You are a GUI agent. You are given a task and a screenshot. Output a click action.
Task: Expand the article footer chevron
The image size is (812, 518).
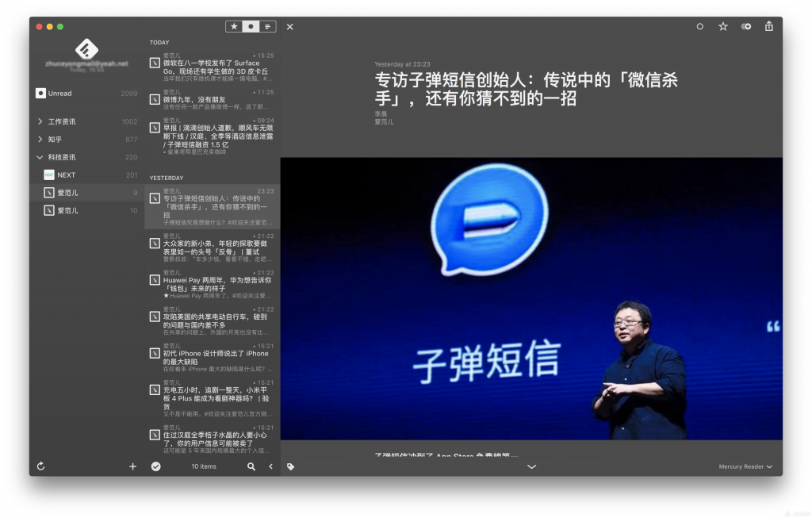pos(531,467)
